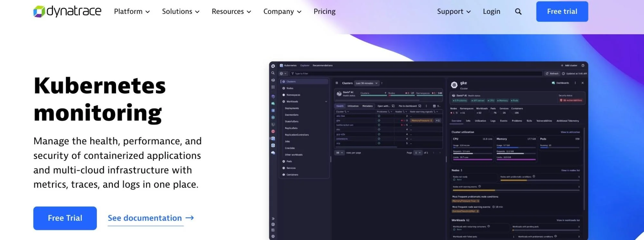
Task: Click the Refresh button in dashboard
Action: click(x=552, y=73)
